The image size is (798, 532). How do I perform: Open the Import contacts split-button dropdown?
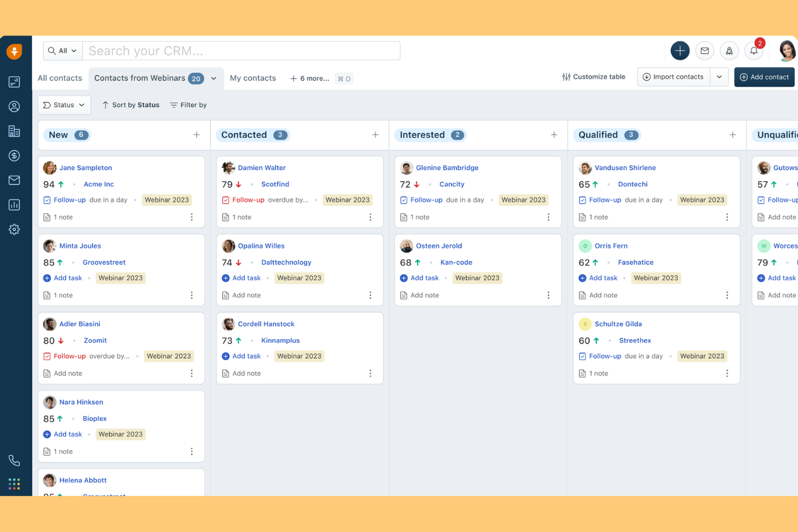[x=719, y=77]
